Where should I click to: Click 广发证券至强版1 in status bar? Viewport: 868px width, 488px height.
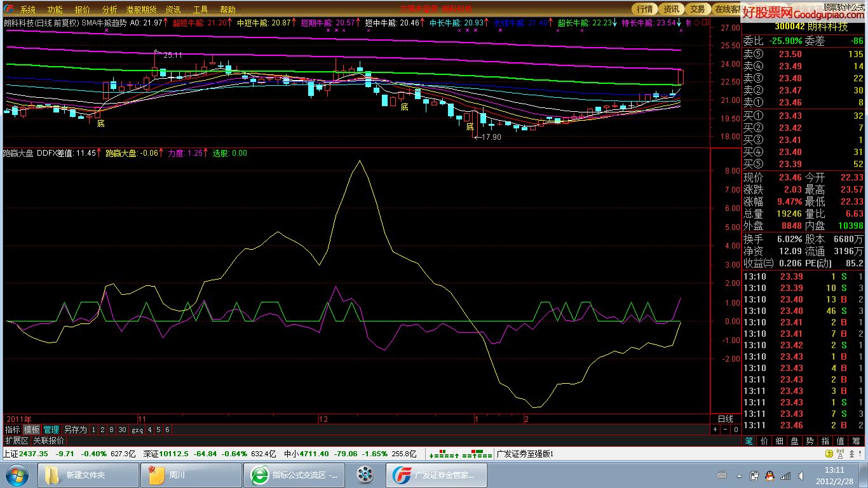(x=525, y=454)
